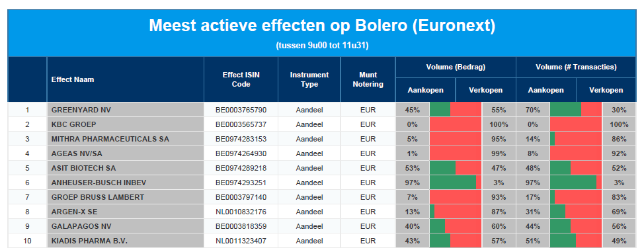Click GROEP BRUSS LAMBERT 93% sell percentage
The image size is (644, 252).
(x=499, y=197)
